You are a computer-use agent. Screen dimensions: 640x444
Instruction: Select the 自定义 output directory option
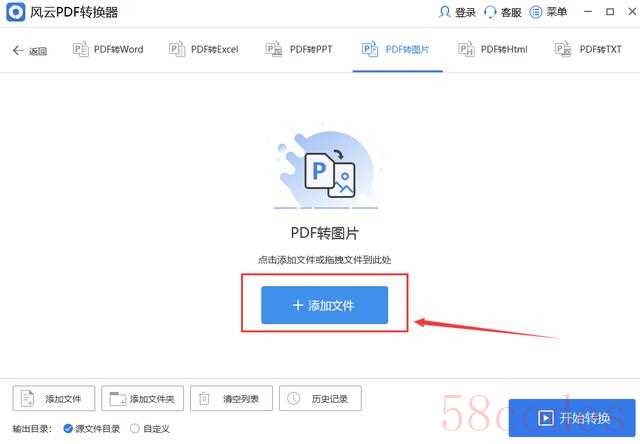tap(149, 428)
